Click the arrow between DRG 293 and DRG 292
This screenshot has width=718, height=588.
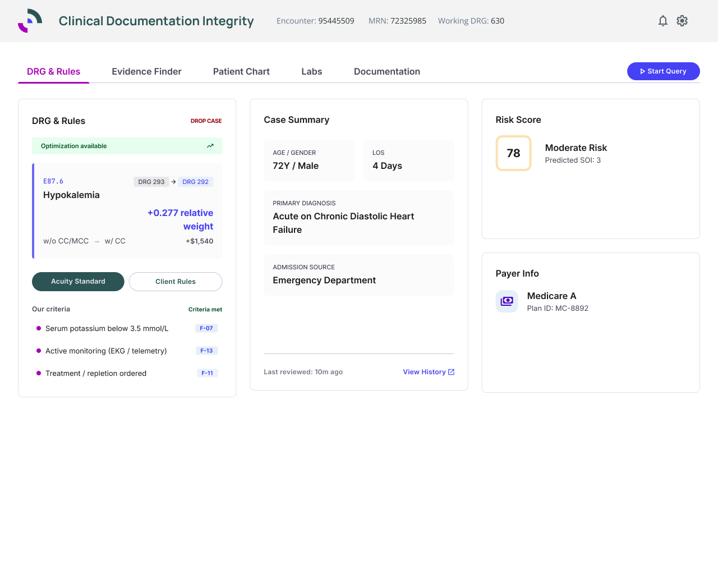pos(174,182)
